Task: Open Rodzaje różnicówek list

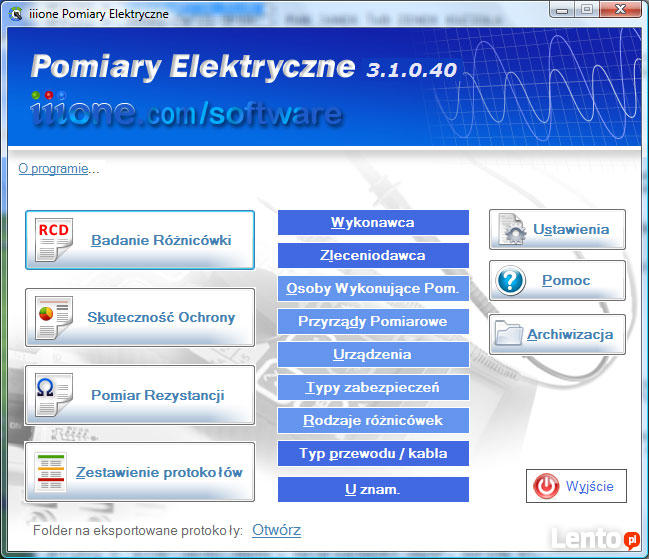Action: pyautogui.click(x=373, y=420)
